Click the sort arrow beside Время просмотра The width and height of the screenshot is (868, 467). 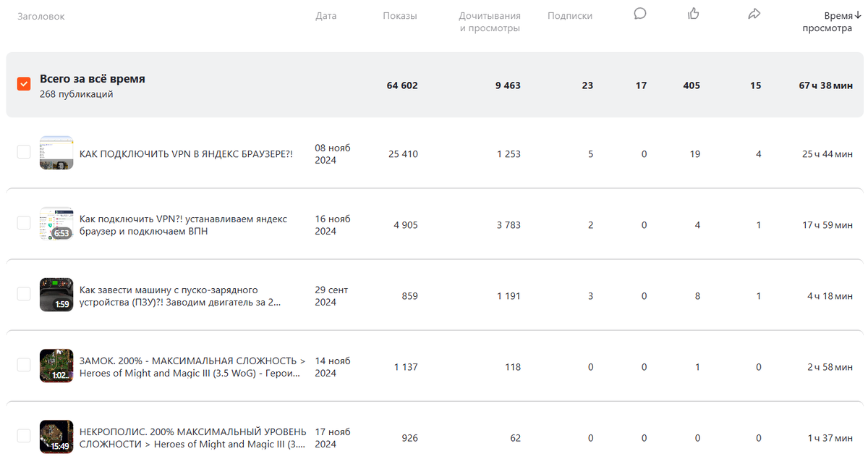click(x=857, y=15)
